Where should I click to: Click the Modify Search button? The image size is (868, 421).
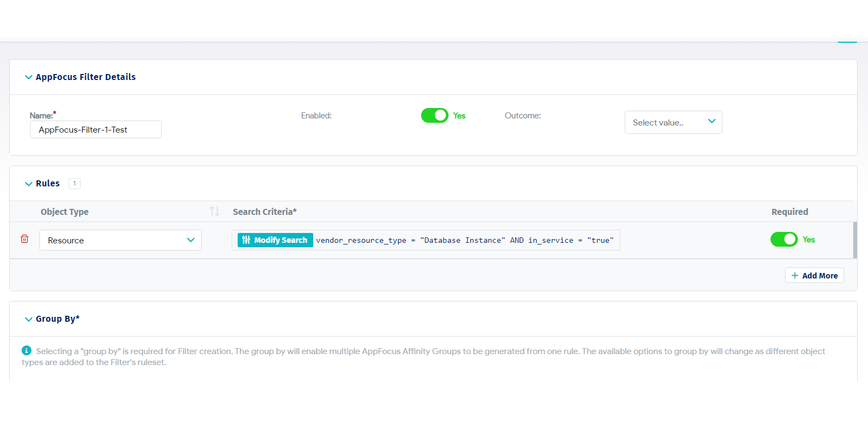coord(275,240)
